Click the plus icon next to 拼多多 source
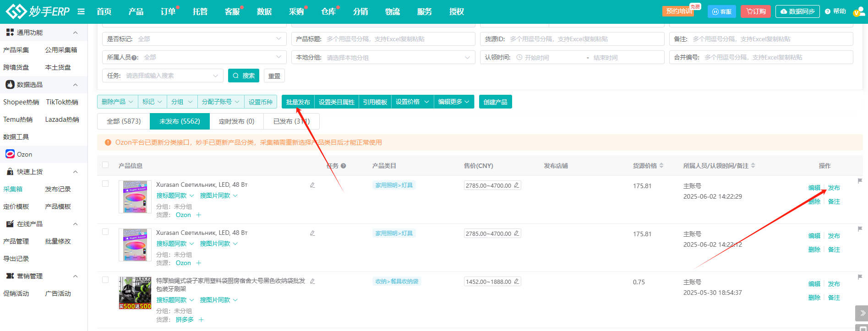The width and height of the screenshot is (868, 331). 201,320
